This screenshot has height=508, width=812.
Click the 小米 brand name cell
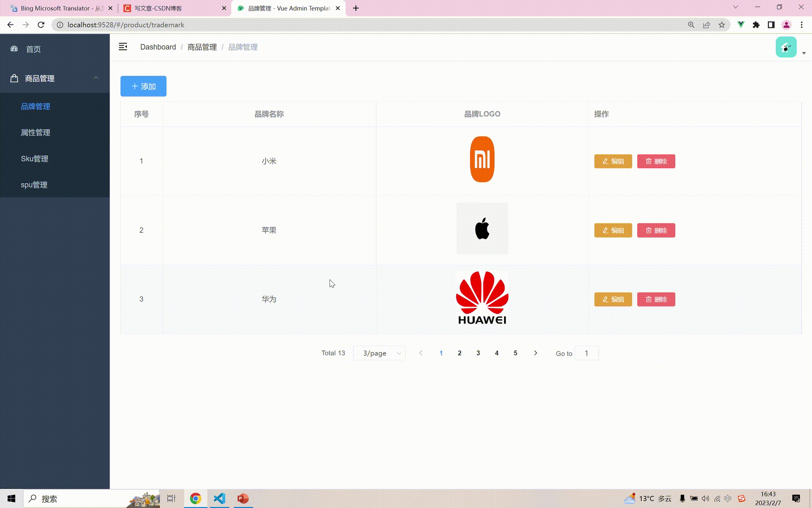tap(269, 161)
